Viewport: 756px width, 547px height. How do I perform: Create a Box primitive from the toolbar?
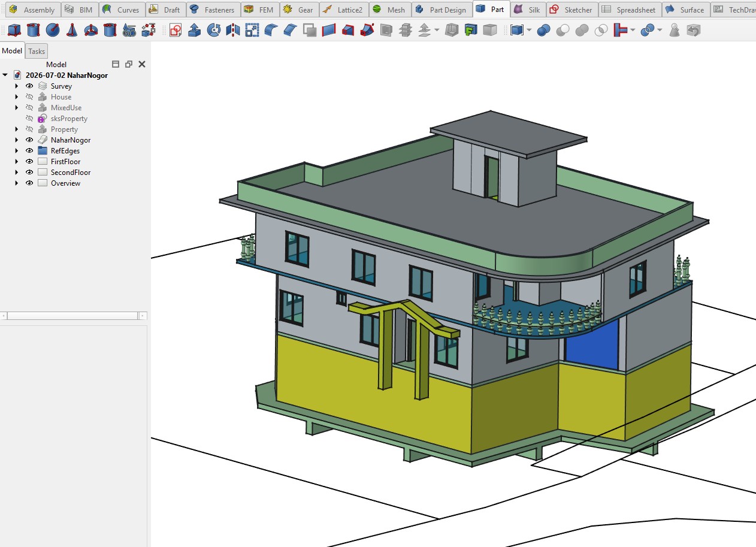pyautogui.click(x=14, y=30)
